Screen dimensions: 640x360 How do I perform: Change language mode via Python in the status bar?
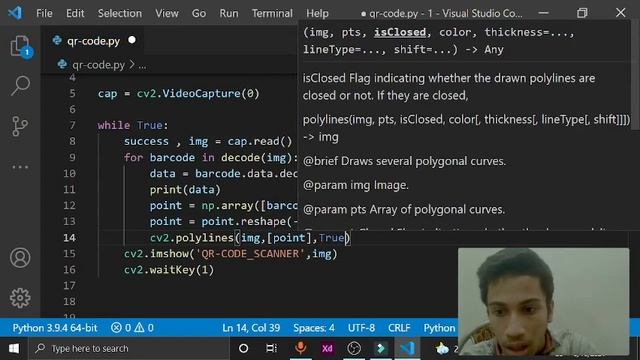(x=439, y=328)
